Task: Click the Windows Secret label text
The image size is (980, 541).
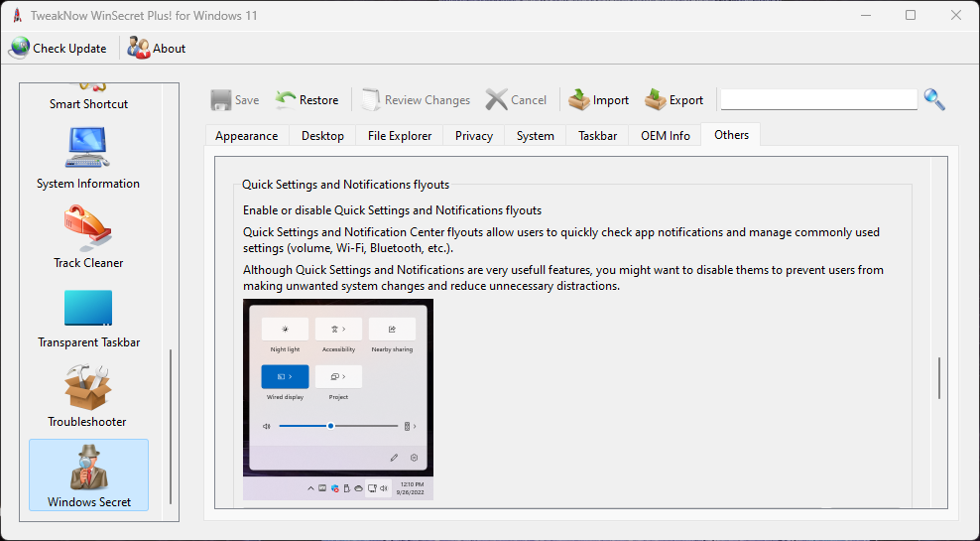Action: coord(89,502)
